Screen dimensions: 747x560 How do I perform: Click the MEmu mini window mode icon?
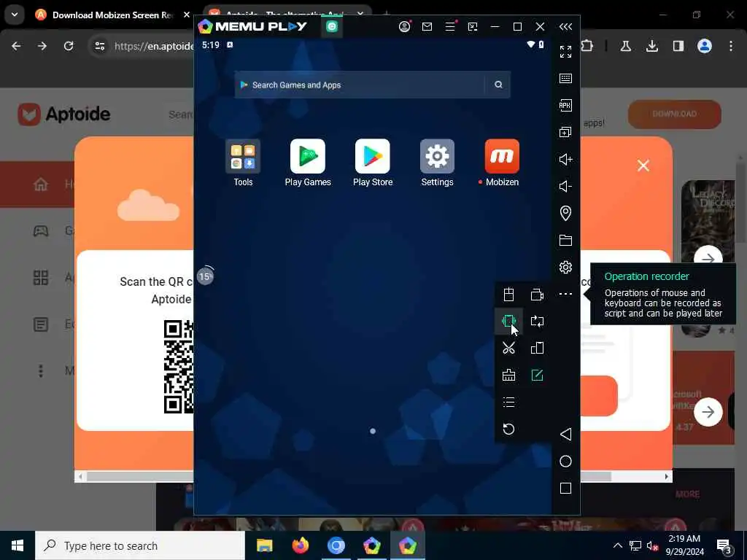point(473,27)
